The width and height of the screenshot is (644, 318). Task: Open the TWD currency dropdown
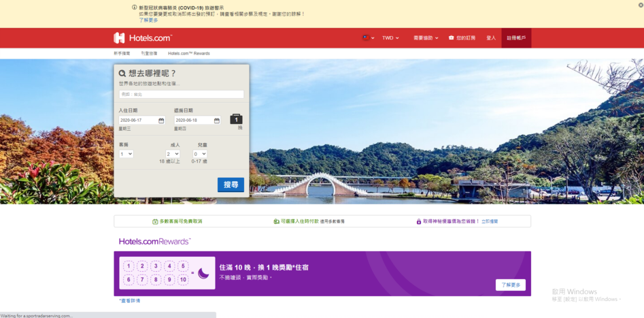pyautogui.click(x=390, y=38)
